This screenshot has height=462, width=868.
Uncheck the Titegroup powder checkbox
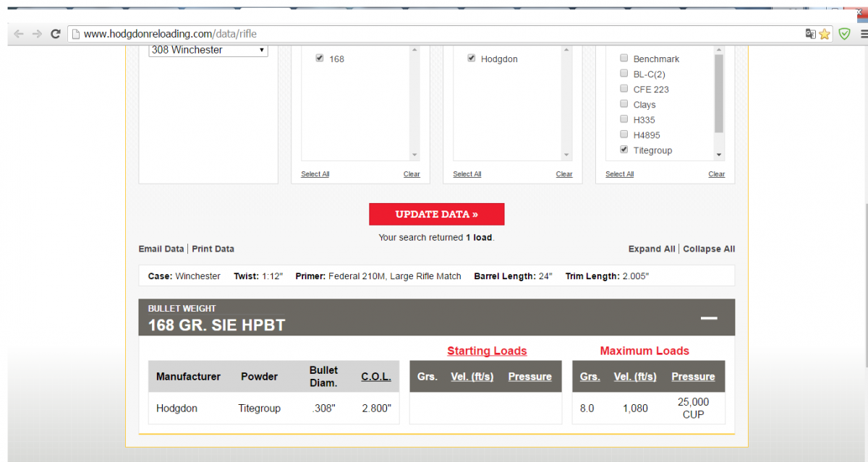pos(624,150)
